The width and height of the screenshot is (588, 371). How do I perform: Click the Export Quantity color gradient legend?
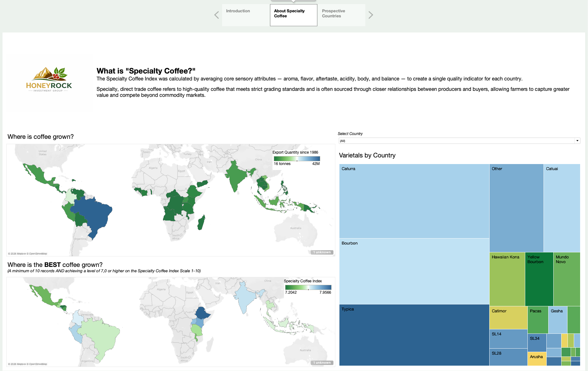(x=297, y=159)
